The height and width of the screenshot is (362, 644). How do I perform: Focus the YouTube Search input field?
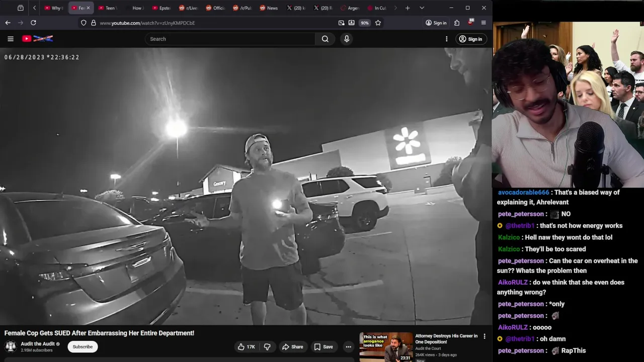[230, 39]
